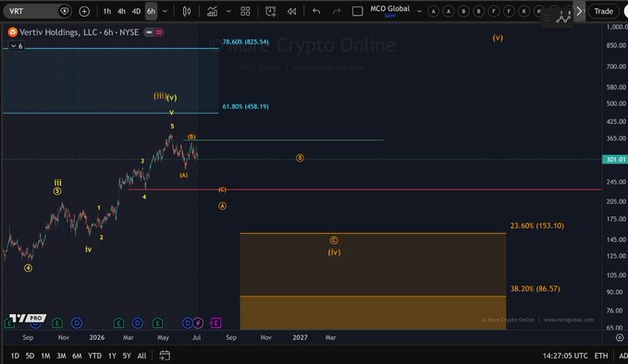This screenshot has width=628, height=364.
Task: Click the MCO Global layout name
Action: (389, 8)
